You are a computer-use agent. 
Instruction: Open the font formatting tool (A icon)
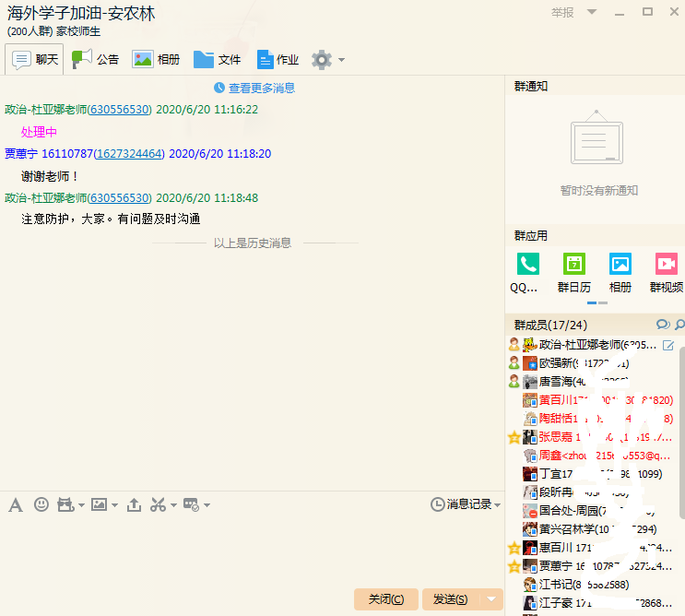click(15, 504)
